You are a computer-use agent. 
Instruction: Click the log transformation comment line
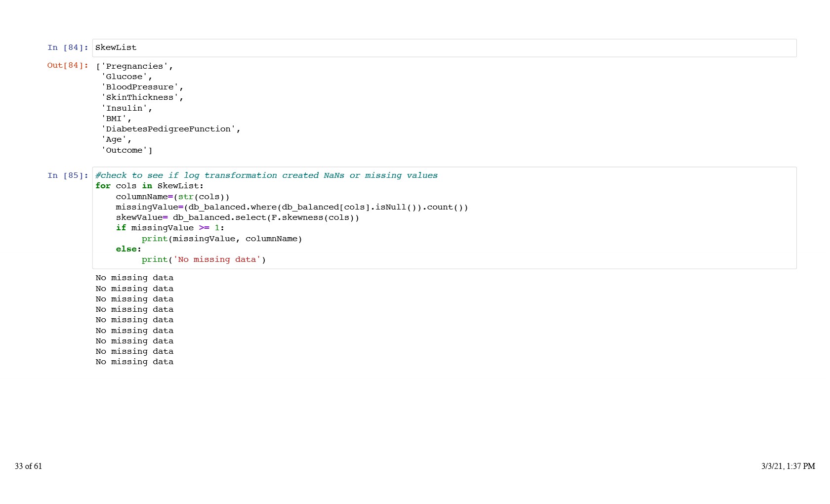pyautogui.click(x=266, y=176)
